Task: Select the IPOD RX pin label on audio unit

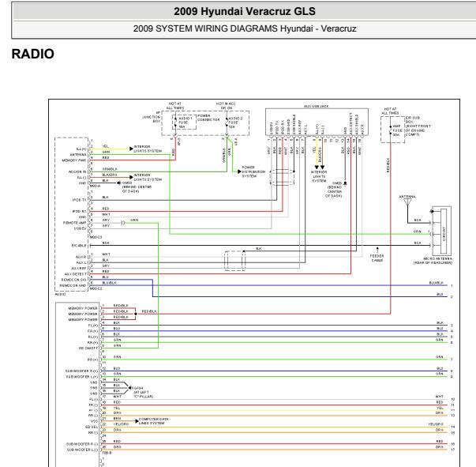Action: point(79,211)
